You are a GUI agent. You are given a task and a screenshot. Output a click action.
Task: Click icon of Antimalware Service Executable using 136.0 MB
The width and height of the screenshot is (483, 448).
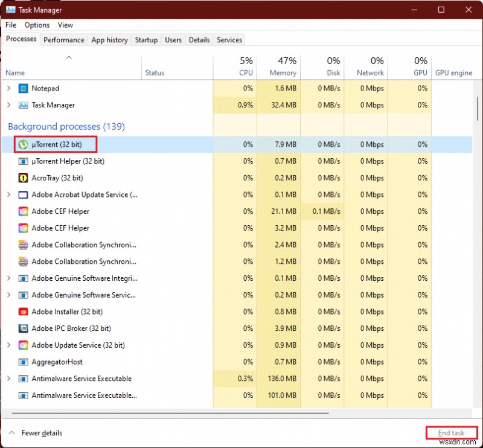click(x=23, y=379)
